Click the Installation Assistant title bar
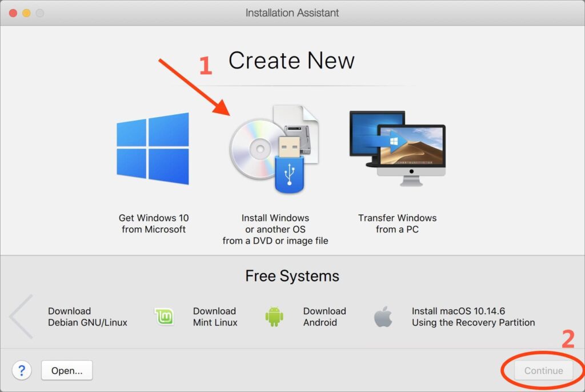This screenshot has height=392, width=585. [292, 13]
